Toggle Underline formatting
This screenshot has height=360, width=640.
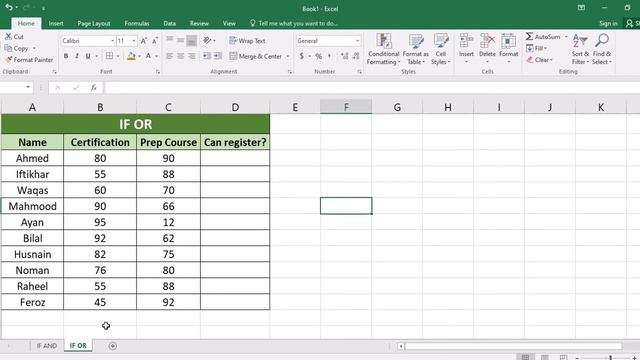(x=88, y=56)
